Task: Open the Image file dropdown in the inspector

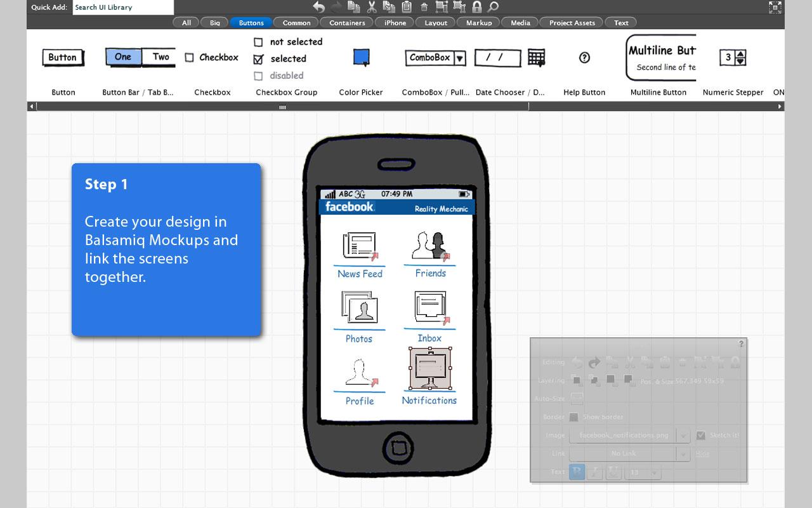Action: click(x=683, y=436)
